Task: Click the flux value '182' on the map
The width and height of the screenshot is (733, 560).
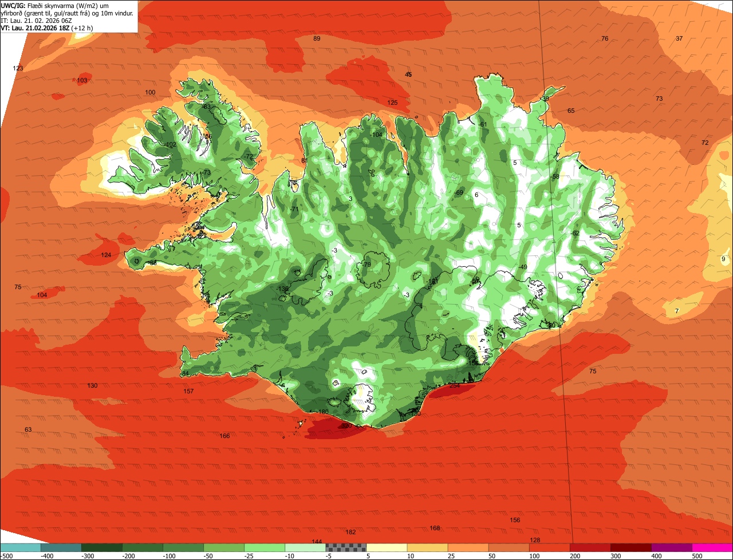Action: 351,533
